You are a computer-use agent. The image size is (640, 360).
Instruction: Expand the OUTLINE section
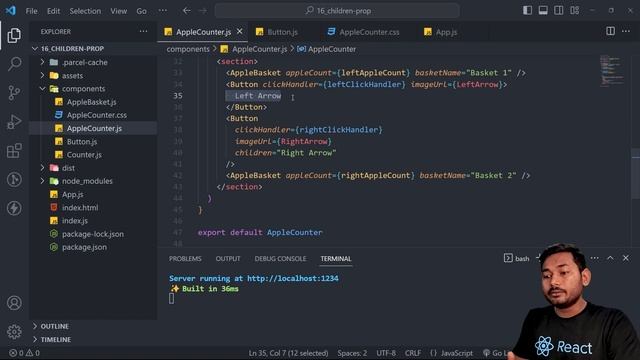tap(54, 326)
